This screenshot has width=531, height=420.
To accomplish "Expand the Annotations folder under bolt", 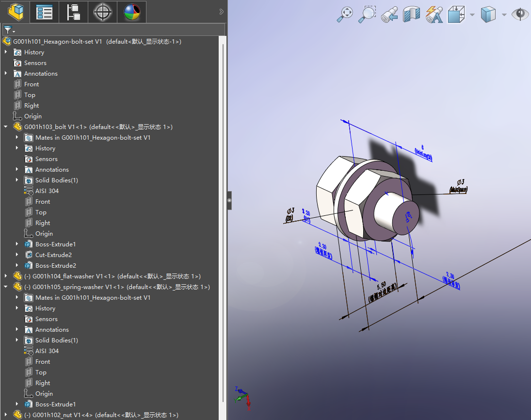I will coord(17,169).
